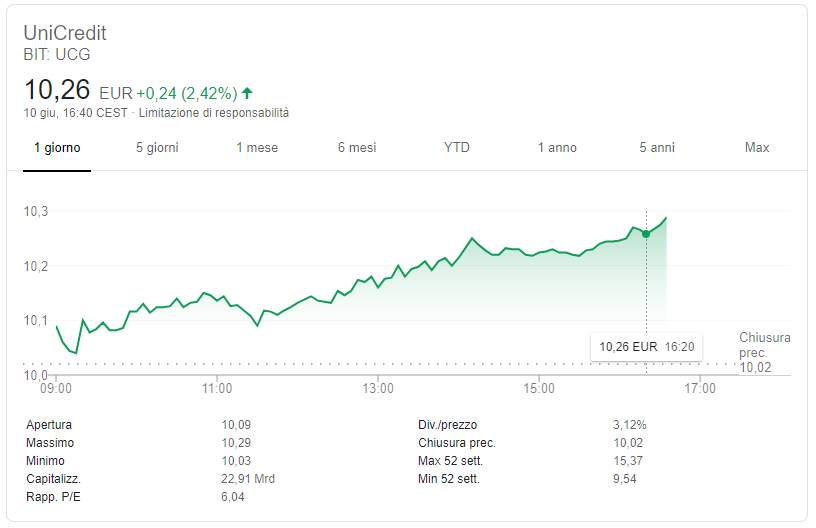
Task: Click the '+0,24 (2,42%)' change value
Action: point(187,94)
